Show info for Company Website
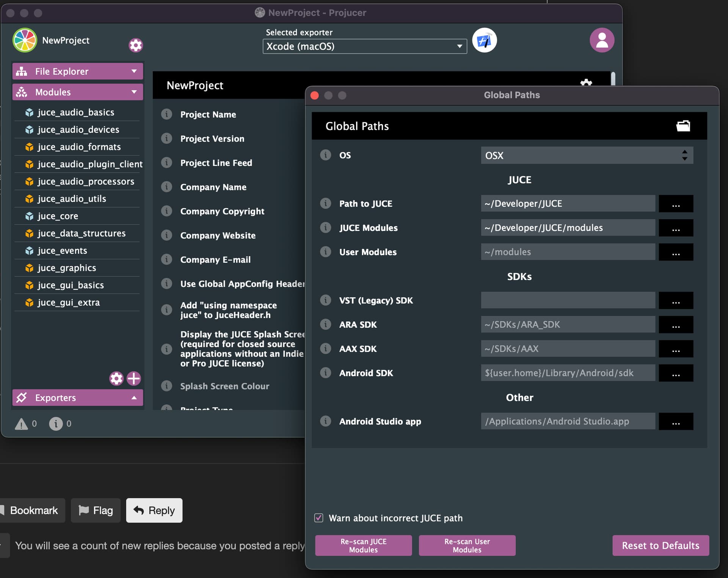 166,235
